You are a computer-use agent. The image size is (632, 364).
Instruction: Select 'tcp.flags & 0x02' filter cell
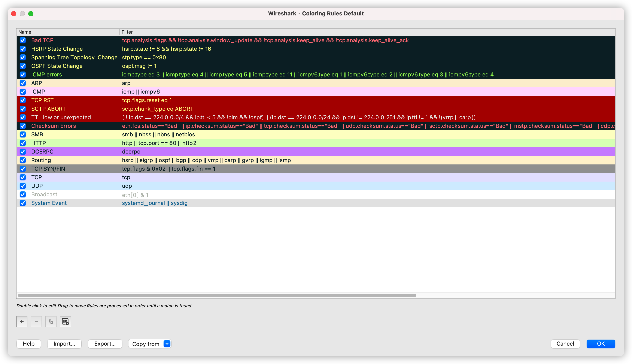click(x=169, y=169)
